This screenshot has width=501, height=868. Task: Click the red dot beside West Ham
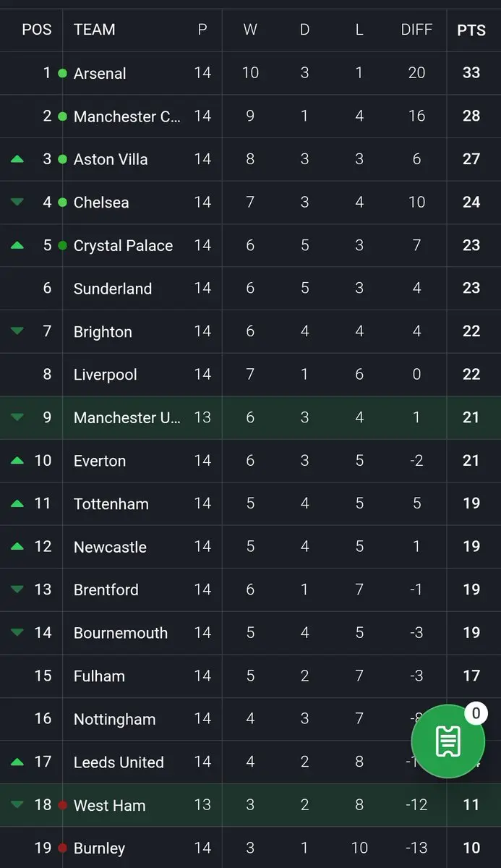[x=62, y=805]
